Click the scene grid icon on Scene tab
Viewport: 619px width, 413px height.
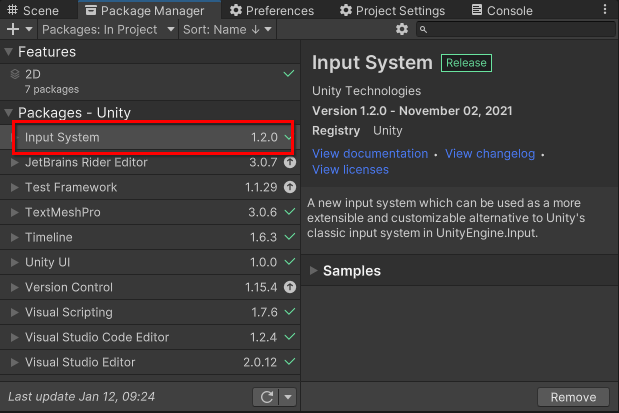[x=13, y=10]
